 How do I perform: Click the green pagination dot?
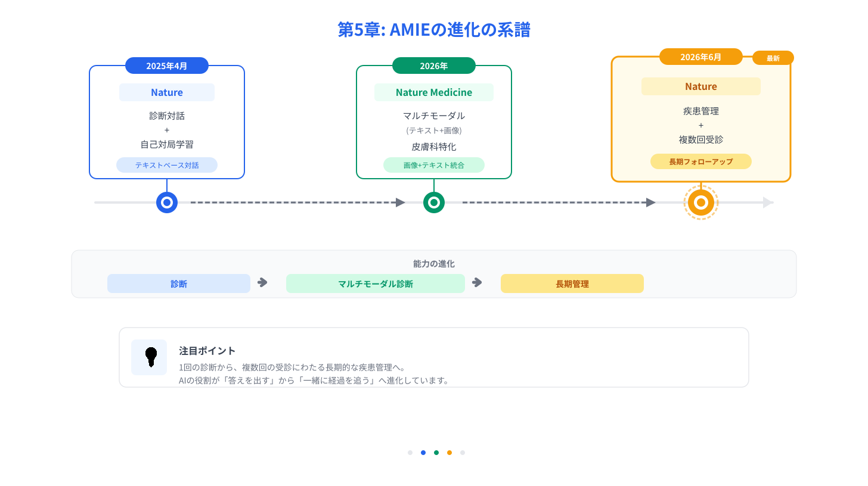[x=436, y=453]
